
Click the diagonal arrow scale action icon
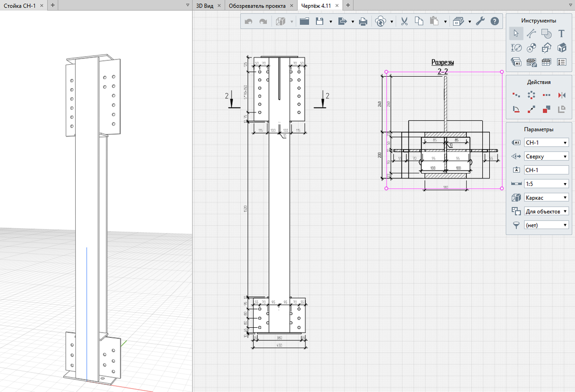(531, 109)
